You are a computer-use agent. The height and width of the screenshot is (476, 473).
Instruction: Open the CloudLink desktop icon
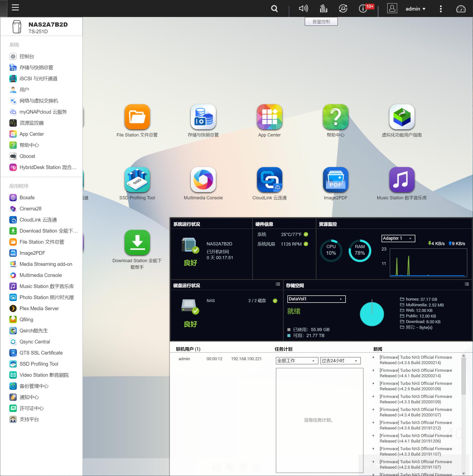coord(269,180)
